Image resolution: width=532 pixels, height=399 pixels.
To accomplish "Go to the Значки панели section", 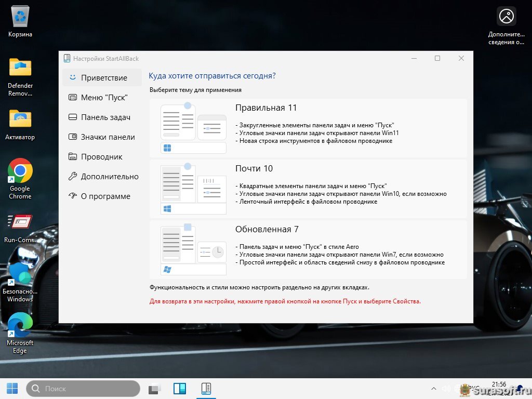I will click(108, 137).
